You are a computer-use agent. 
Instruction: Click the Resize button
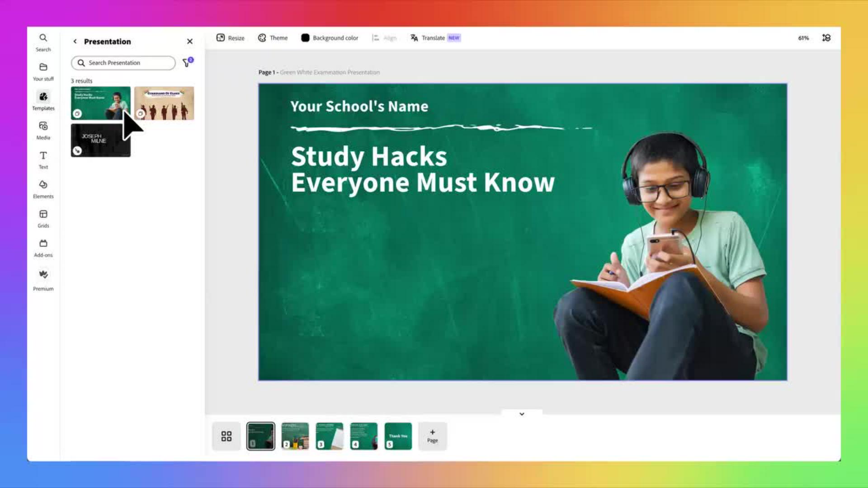click(x=230, y=38)
